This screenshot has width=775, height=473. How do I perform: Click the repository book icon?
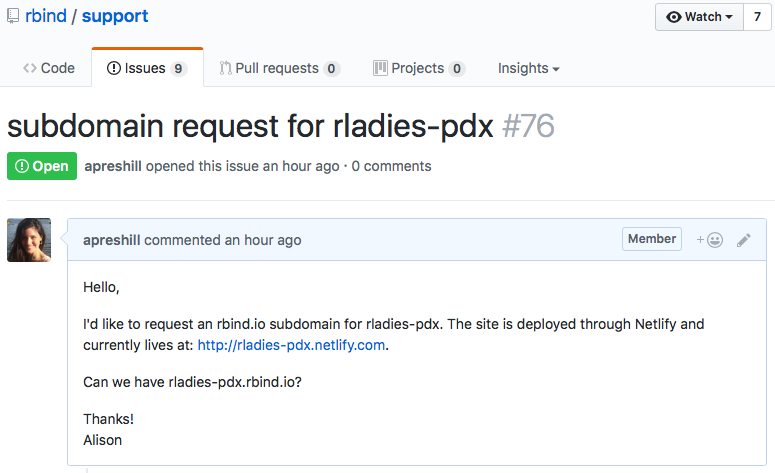click(12, 17)
